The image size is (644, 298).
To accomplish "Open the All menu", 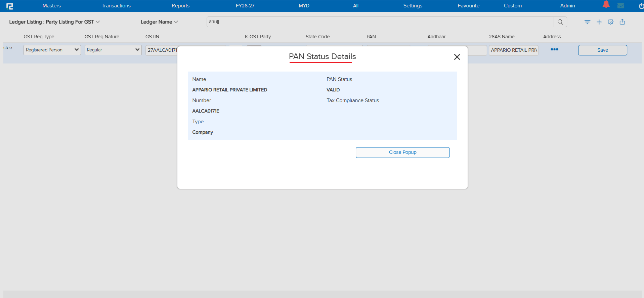I will pos(356,6).
